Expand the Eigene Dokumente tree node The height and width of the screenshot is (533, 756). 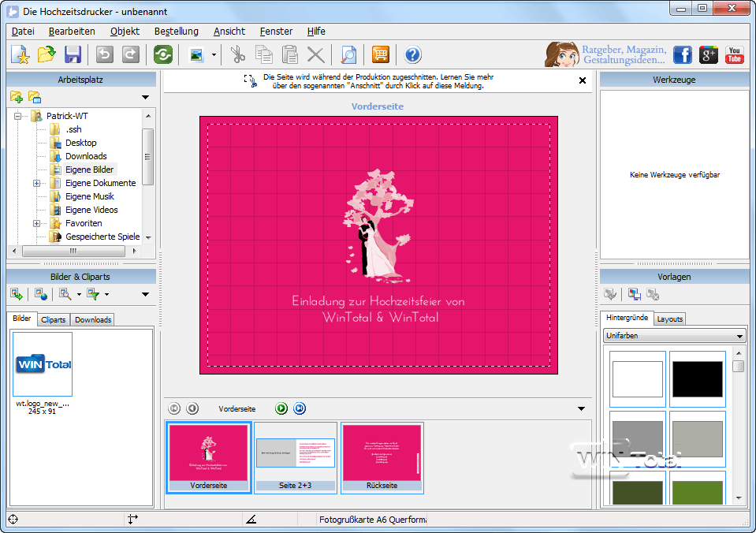click(36, 183)
